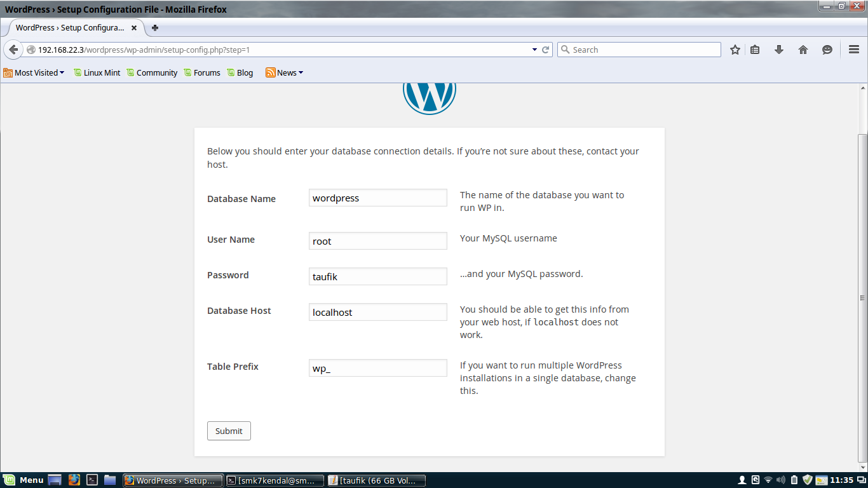Show bookmarks list icon in toolbar

755,50
